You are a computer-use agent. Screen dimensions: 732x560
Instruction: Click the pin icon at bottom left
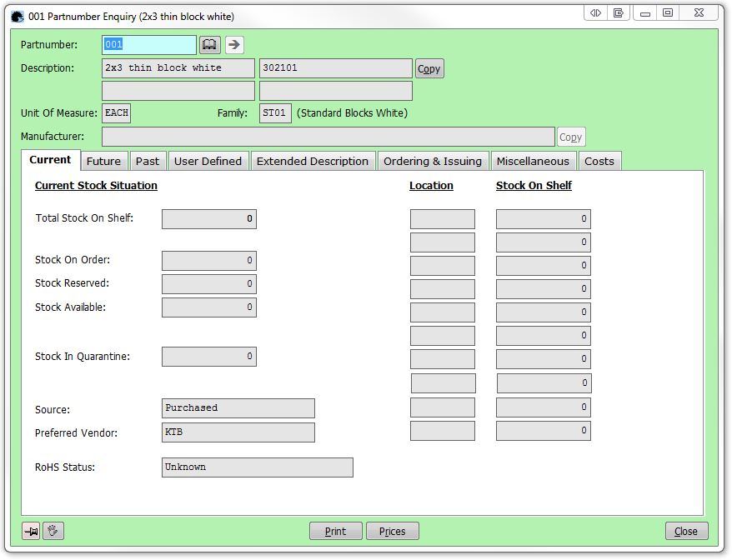(32, 531)
